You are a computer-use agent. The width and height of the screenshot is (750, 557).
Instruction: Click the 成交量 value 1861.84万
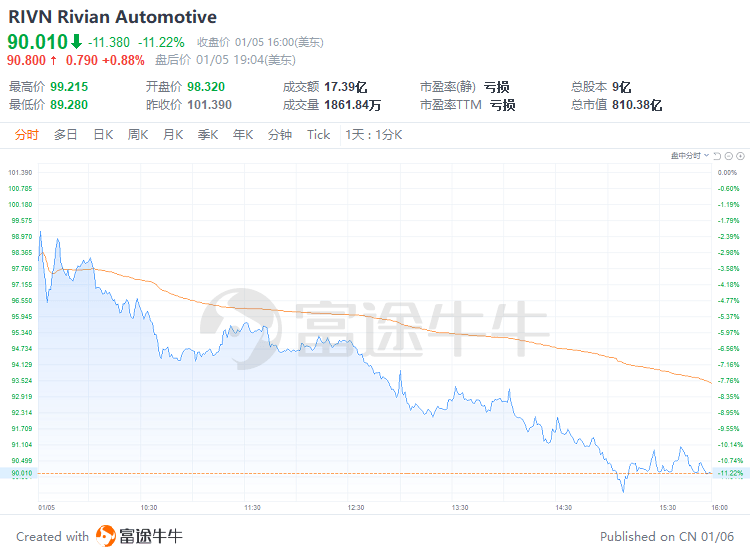tap(353, 105)
